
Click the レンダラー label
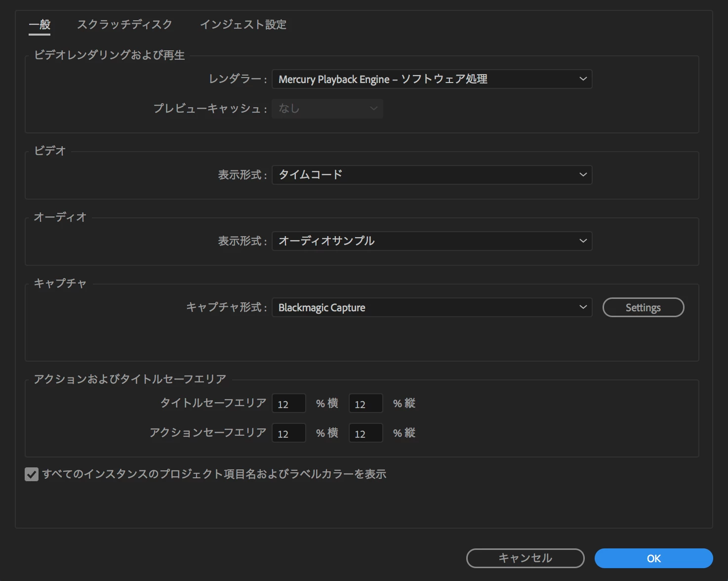point(238,79)
